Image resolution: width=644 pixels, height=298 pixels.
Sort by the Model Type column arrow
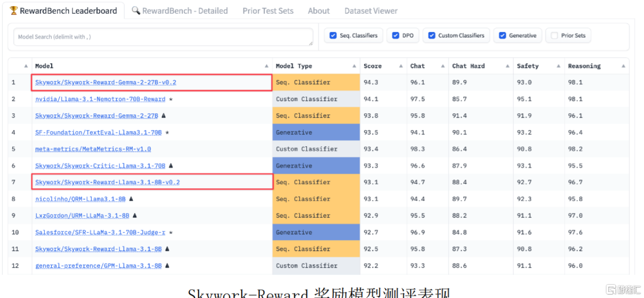354,66
